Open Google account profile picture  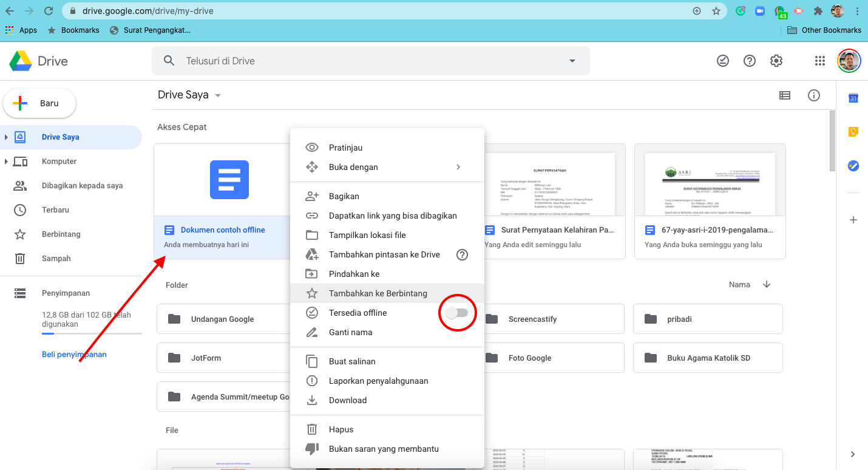coord(849,61)
